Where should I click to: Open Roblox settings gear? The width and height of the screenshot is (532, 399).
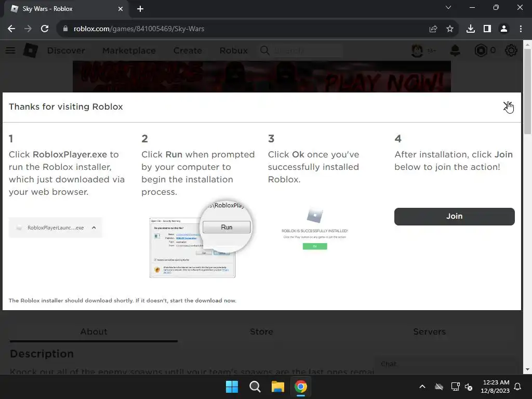pyautogui.click(x=511, y=50)
